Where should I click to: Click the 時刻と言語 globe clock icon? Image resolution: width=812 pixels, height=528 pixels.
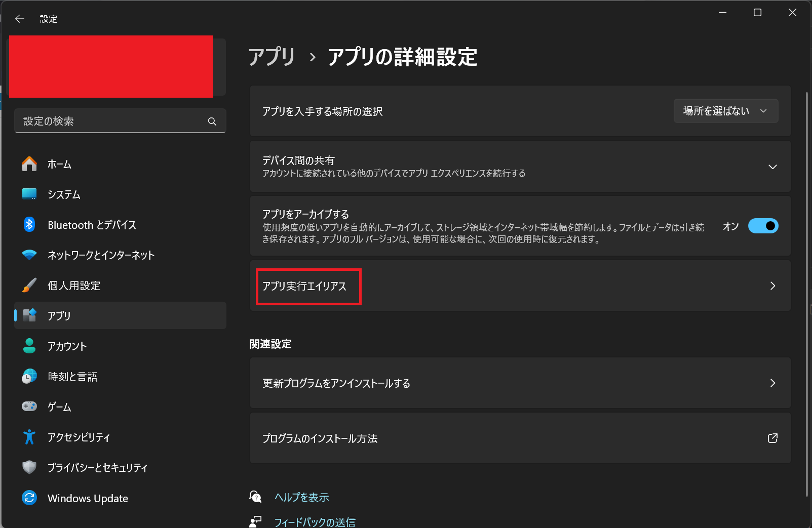[x=29, y=376]
